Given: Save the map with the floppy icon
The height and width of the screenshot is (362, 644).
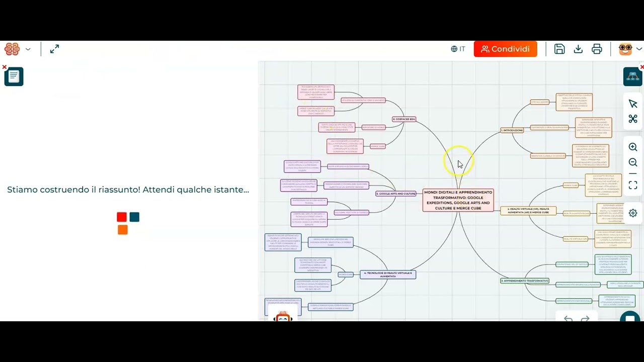Looking at the screenshot, I should pyautogui.click(x=559, y=49).
